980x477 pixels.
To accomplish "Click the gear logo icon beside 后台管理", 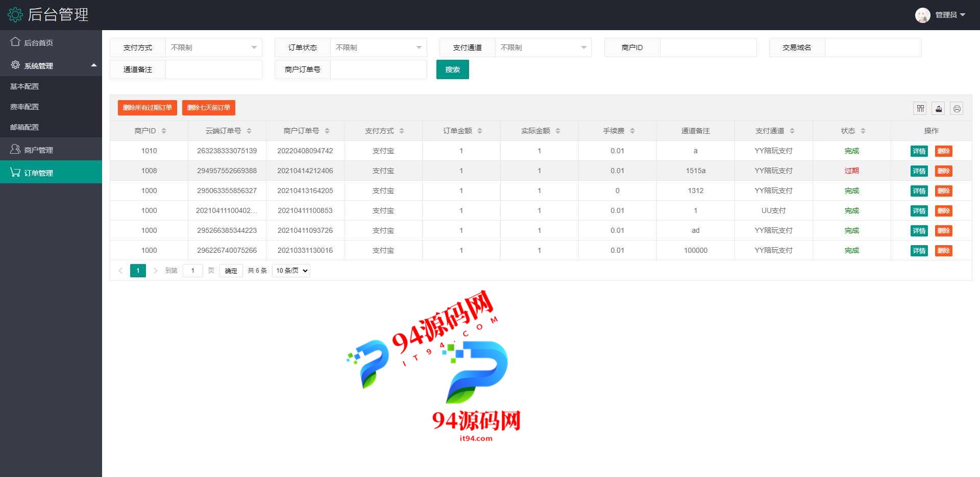I will point(15,15).
